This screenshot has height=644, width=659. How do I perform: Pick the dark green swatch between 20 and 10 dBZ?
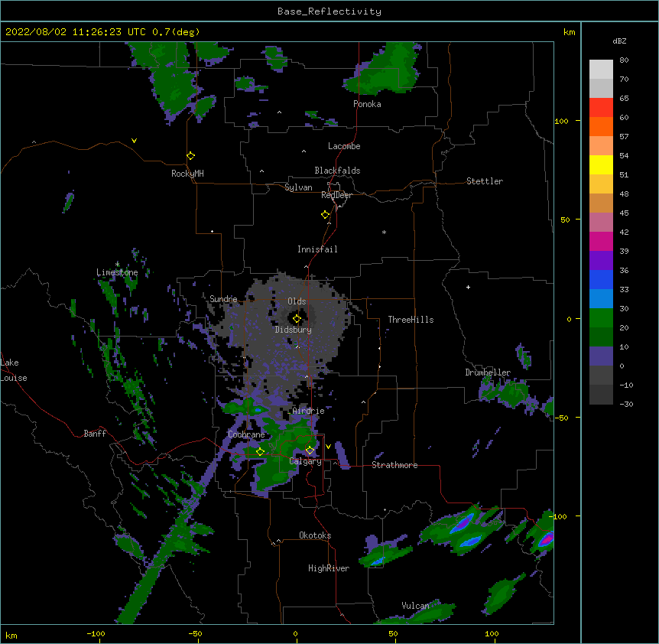click(601, 337)
